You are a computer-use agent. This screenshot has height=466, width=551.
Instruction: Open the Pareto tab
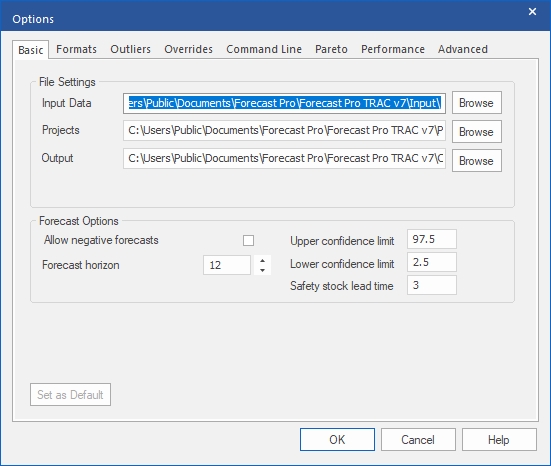coord(331,49)
